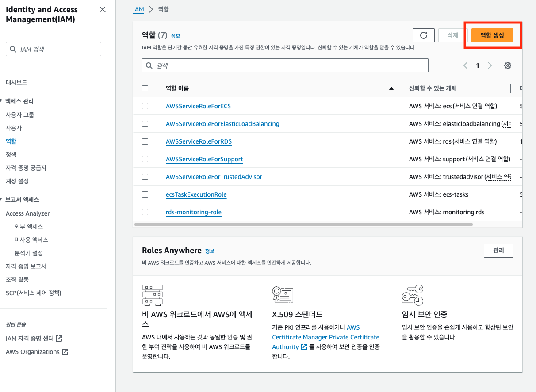Check the AWSServiceRoleForRDS row checkbox
The image size is (536, 392).
tap(145, 141)
